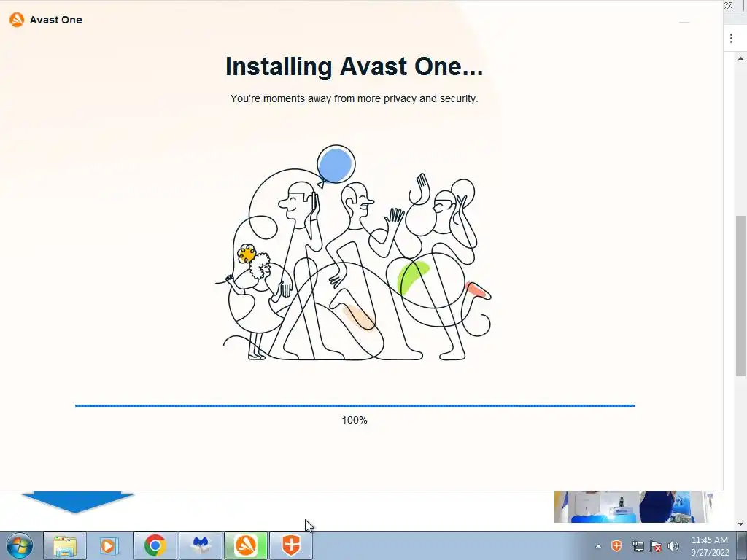
Task: Open the volume speaker tray icon
Action: tap(673, 546)
